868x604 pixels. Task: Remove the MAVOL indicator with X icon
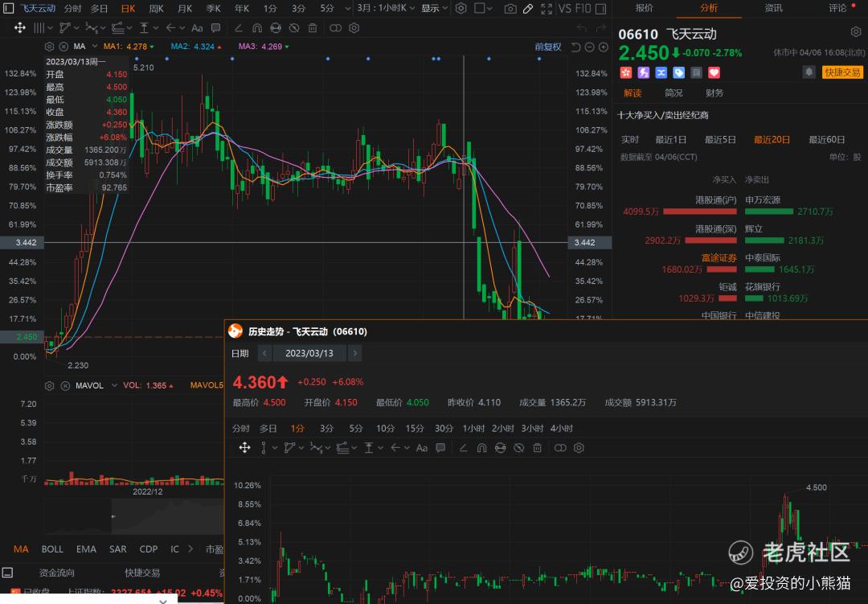(x=65, y=386)
